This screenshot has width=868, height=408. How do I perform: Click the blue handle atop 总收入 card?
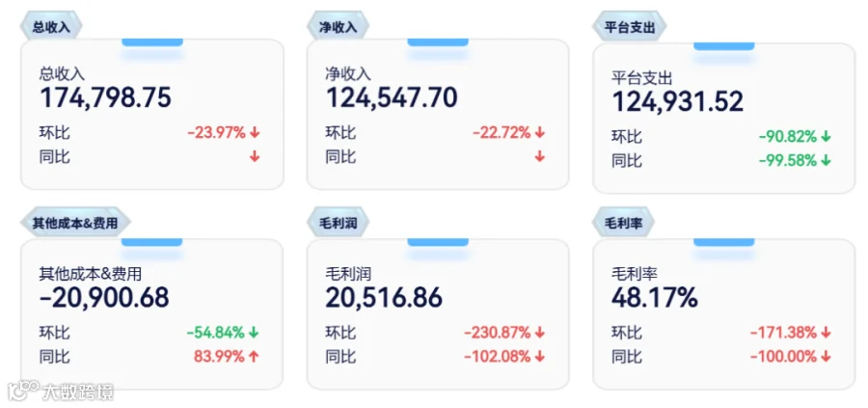click(152, 42)
